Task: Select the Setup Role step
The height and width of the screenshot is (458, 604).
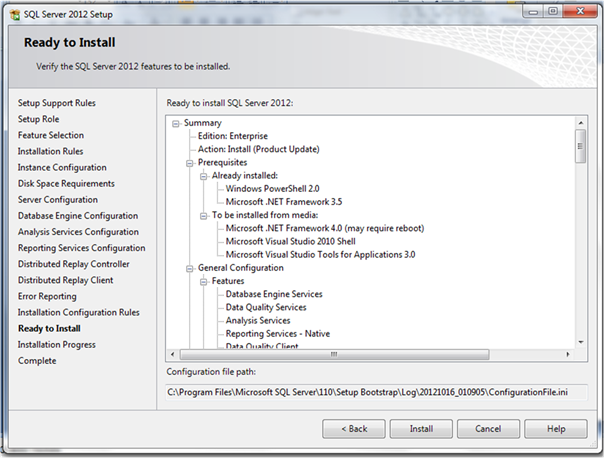Action: click(x=39, y=119)
